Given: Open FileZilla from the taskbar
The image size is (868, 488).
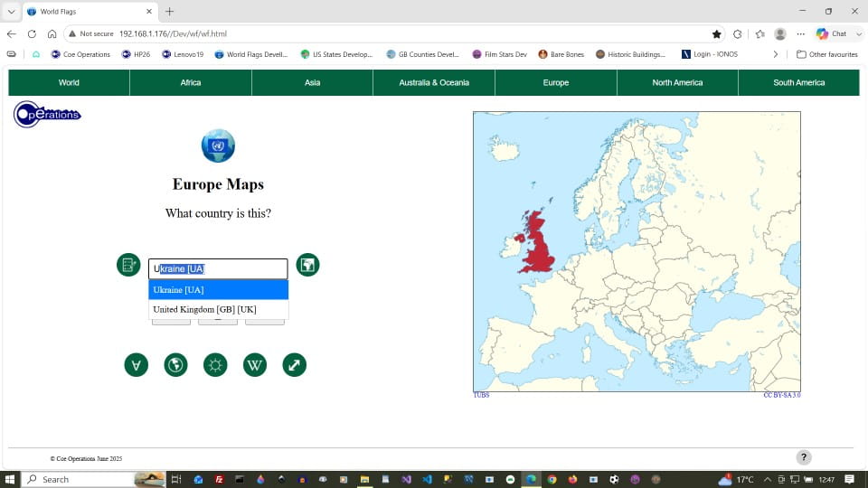Looking at the screenshot, I should (219, 479).
